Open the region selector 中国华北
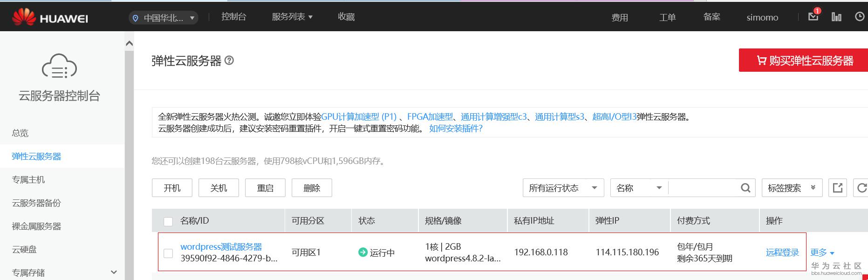The width and height of the screenshot is (868, 280). pos(164,18)
